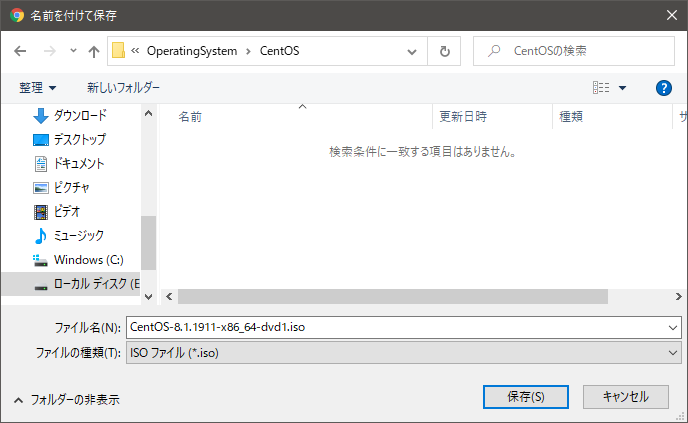Open the ファイル名 dropdown arrow
This screenshot has width=688, height=423.
tap(673, 328)
